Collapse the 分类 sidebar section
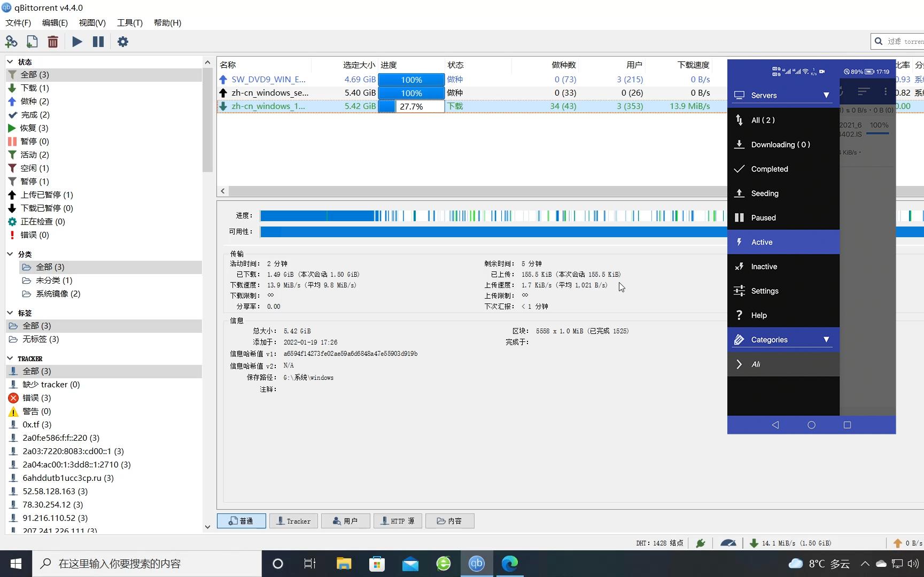This screenshot has height=577, width=924. pyautogui.click(x=10, y=254)
